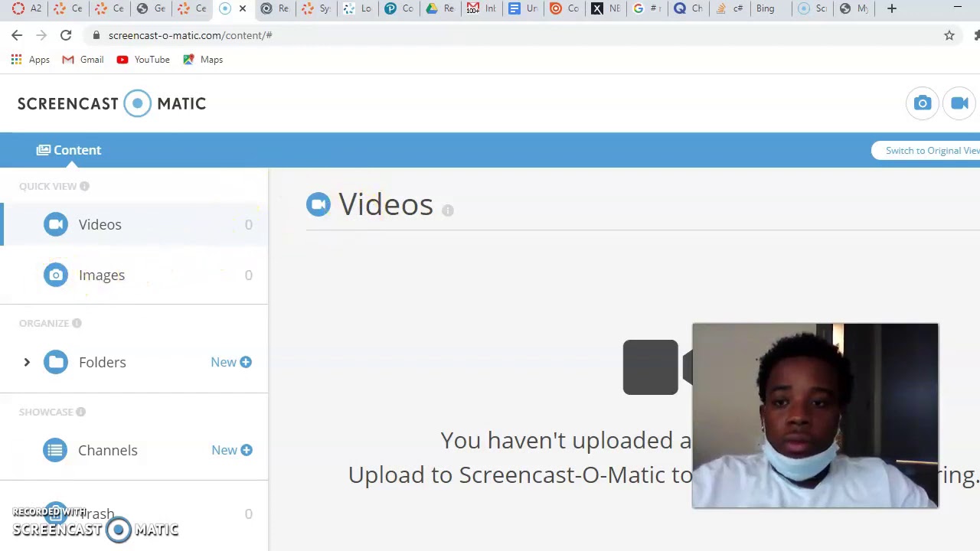Image resolution: width=980 pixels, height=551 pixels.
Task: Open a new browser tab
Action: tap(892, 8)
